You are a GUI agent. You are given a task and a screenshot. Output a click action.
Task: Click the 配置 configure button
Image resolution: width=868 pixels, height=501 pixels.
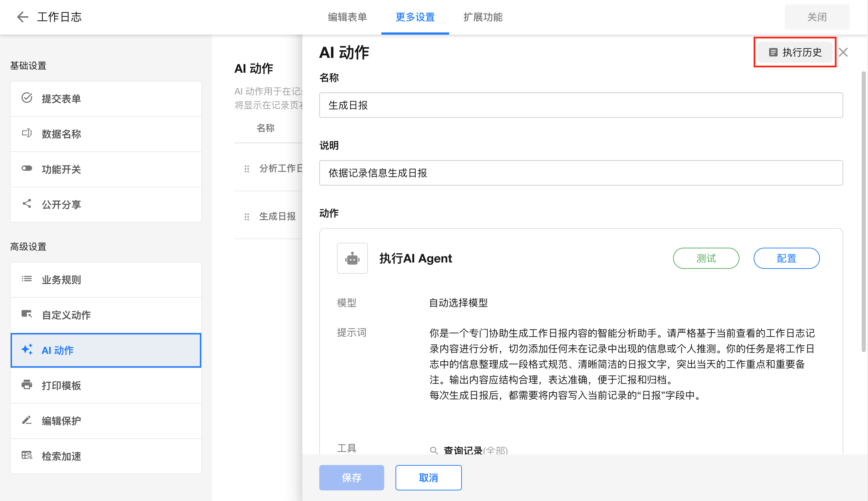[786, 258]
